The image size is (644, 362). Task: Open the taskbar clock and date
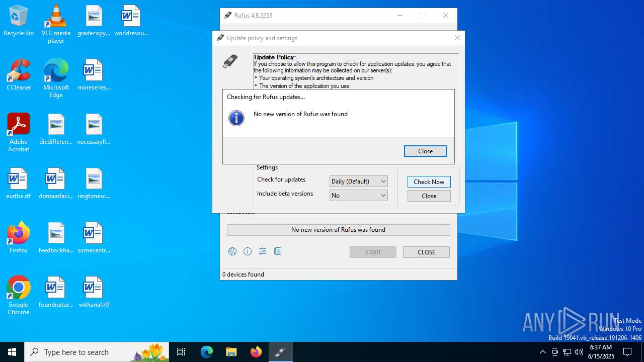601,352
